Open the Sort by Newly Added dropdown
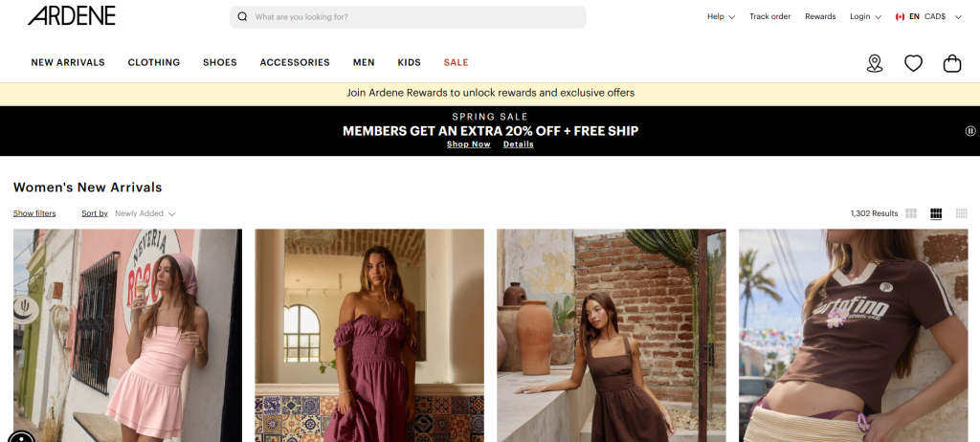Screen dimensions: 980x442 pyautogui.click(x=145, y=213)
